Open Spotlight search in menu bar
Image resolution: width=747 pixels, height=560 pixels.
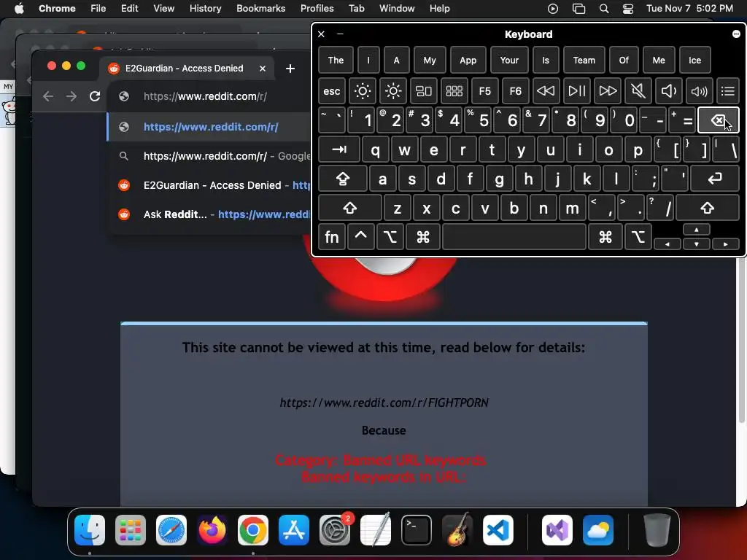603,8
